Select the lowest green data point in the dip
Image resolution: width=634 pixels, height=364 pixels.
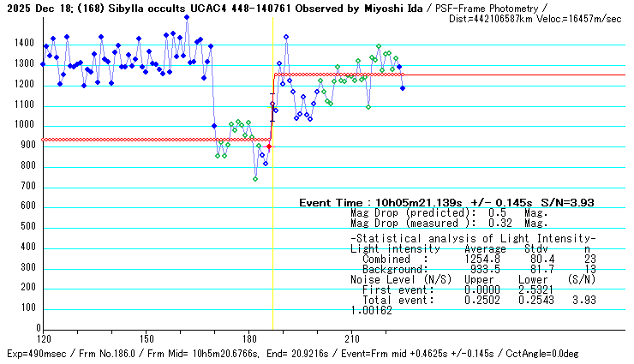(x=255, y=178)
